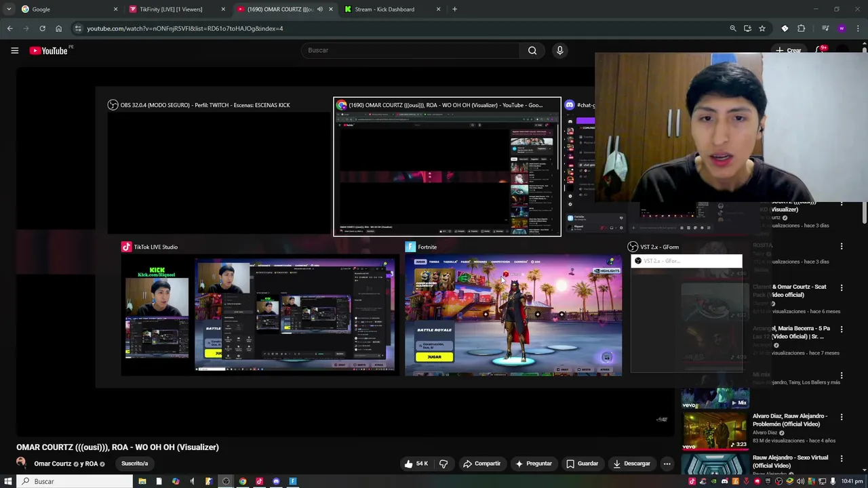Click the YouTube search magnifier button
868x488 pixels.
pos(532,50)
